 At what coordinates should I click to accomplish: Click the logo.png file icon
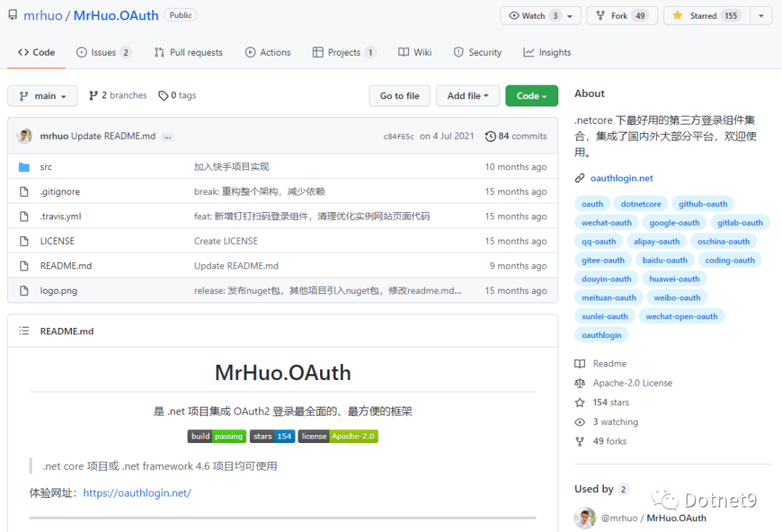click(x=24, y=291)
